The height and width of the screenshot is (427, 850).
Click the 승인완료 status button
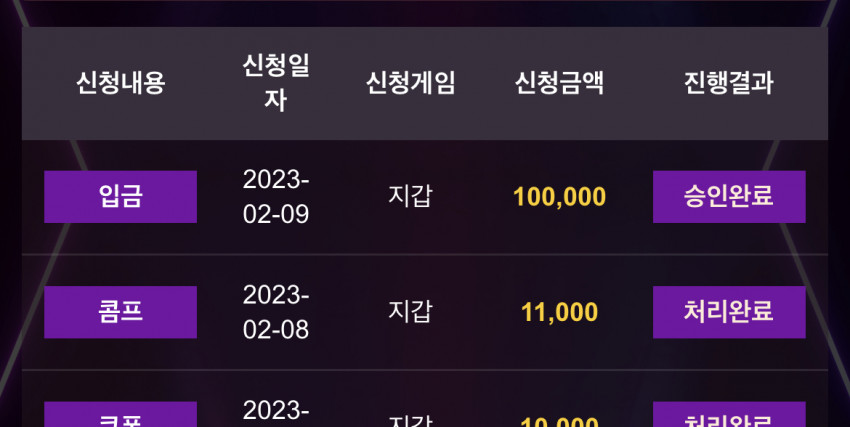pos(729,197)
